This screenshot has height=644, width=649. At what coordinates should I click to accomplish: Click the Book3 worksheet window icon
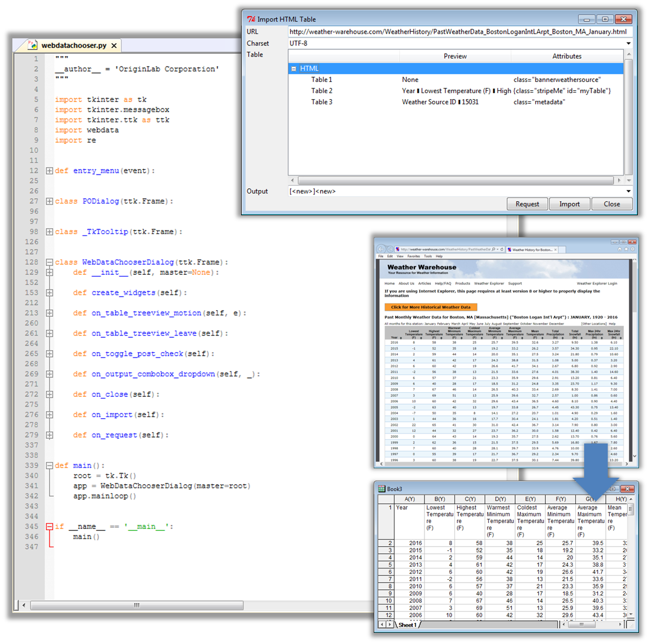[381, 489]
